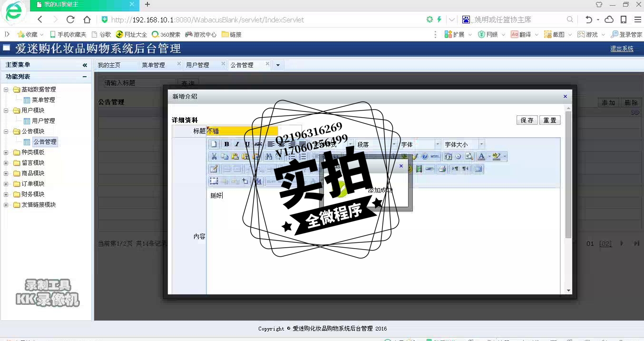Collapse the 功能列表 panel with minus
The height and width of the screenshot is (341, 644).
click(x=85, y=77)
